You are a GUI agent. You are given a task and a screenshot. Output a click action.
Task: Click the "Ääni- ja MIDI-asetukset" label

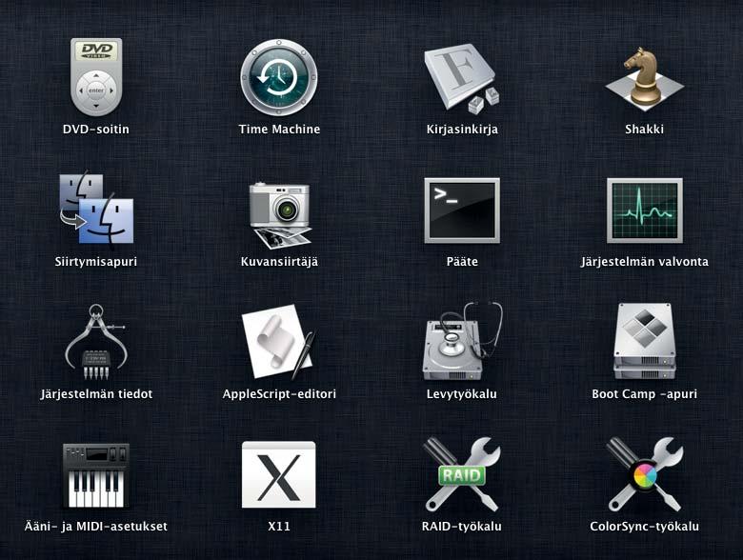96,527
